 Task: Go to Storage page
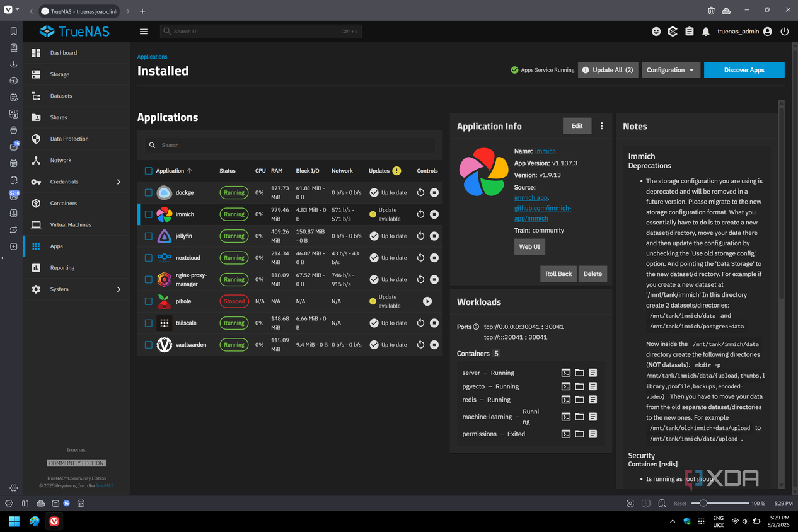(x=76, y=74)
